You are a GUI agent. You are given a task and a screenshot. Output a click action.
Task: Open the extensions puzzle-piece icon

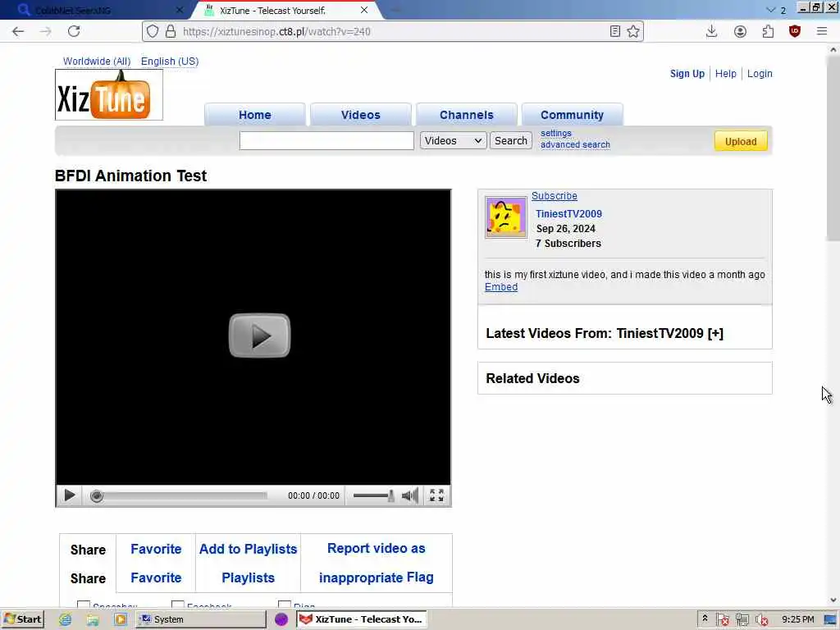coord(768,32)
